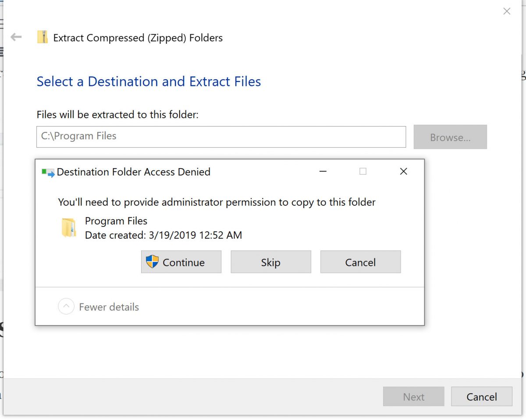Image resolution: width=526 pixels, height=420 pixels.
Task: Click the greyed-out maximize button of the dialog
Action: 363,172
